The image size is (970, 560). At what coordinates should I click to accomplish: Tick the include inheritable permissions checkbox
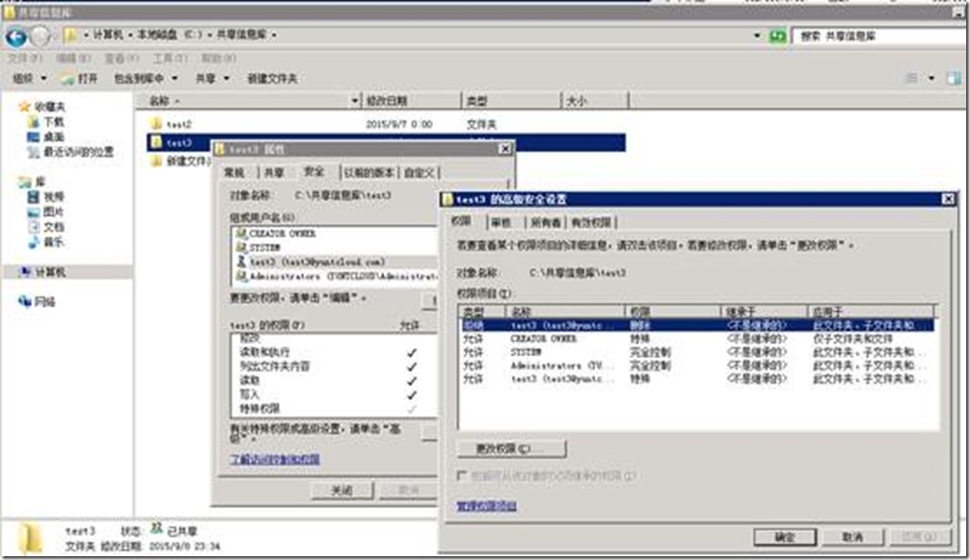460,475
